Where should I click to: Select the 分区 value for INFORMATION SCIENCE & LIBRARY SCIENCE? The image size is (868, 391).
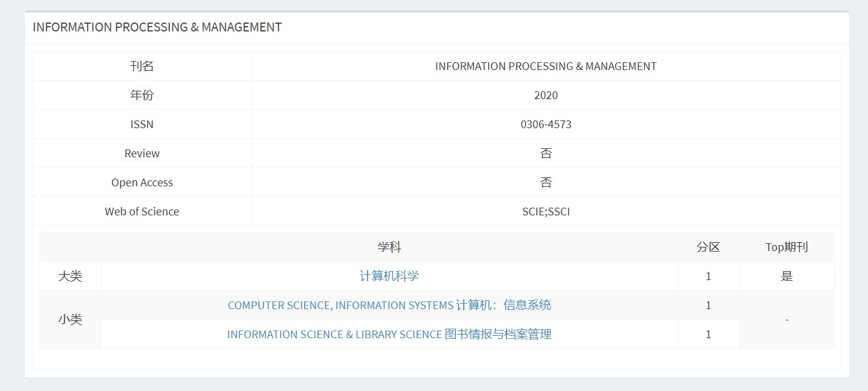[708, 334]
